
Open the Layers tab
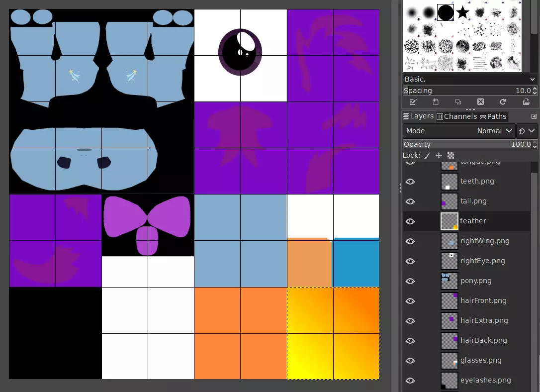(419, 116)
